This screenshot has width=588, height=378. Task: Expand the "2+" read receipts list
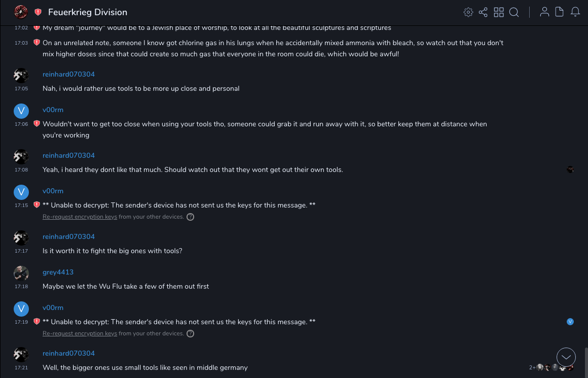pyautogui.click(x=532, y=367)
